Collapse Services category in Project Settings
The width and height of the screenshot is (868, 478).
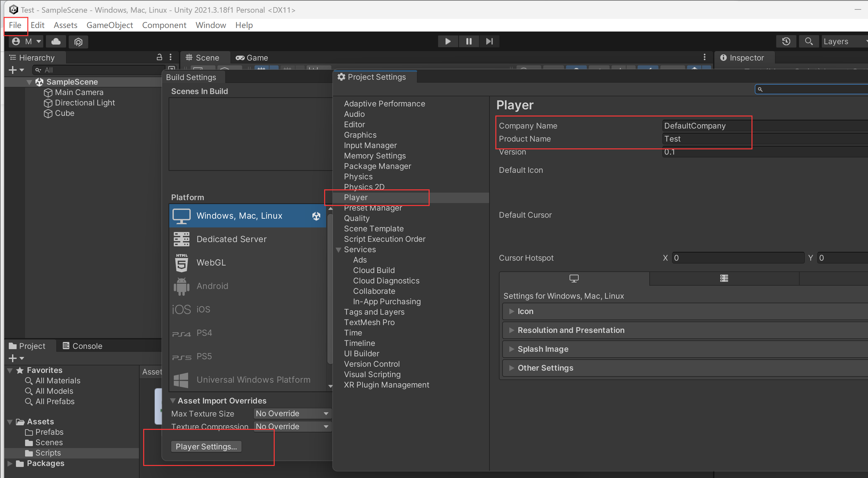(x=339, y=250)
